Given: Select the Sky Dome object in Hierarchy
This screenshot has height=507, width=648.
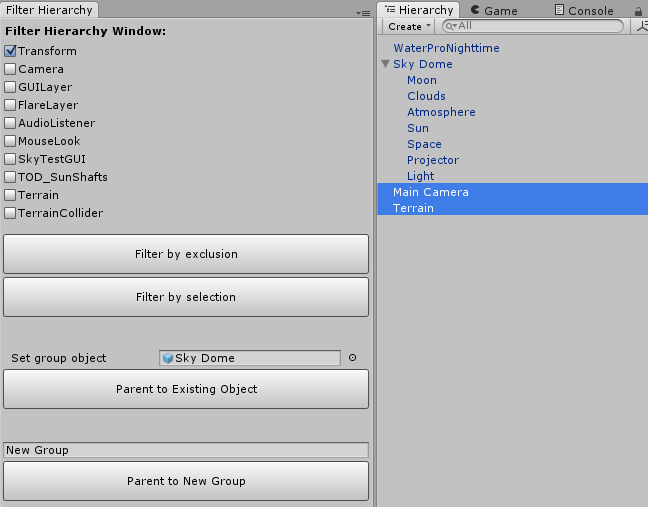Looking at the screenshot, I should [423, 64].
